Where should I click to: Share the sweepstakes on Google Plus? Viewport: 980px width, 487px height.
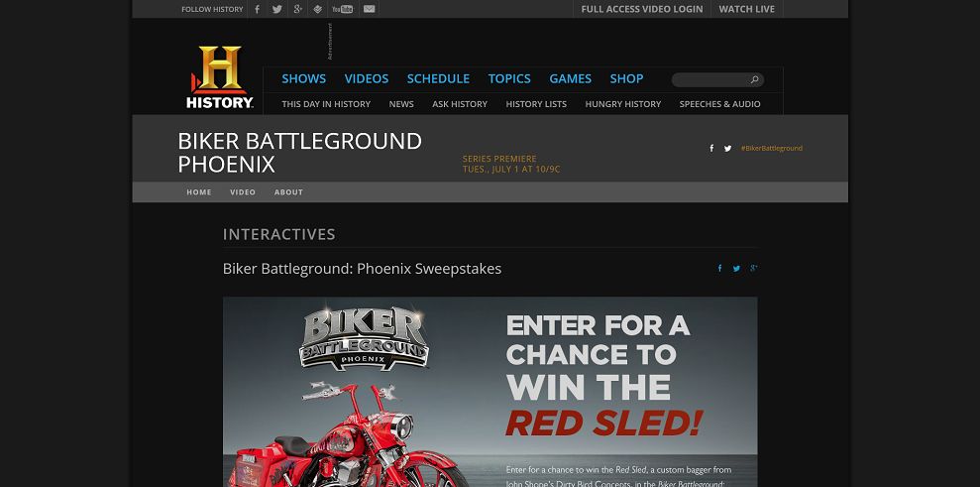click(x=754, y=269)
